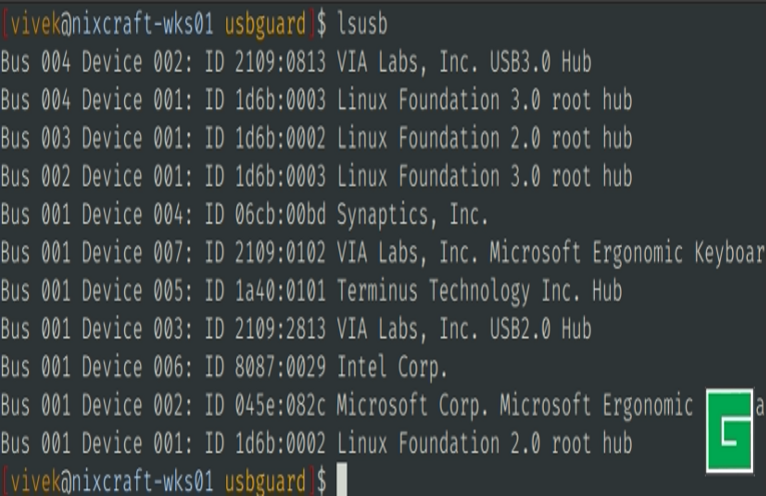The height and width of the screenshot is (496, 766).
Task: Click the ID 8087:0029 text
Action: tap(265, 367)
